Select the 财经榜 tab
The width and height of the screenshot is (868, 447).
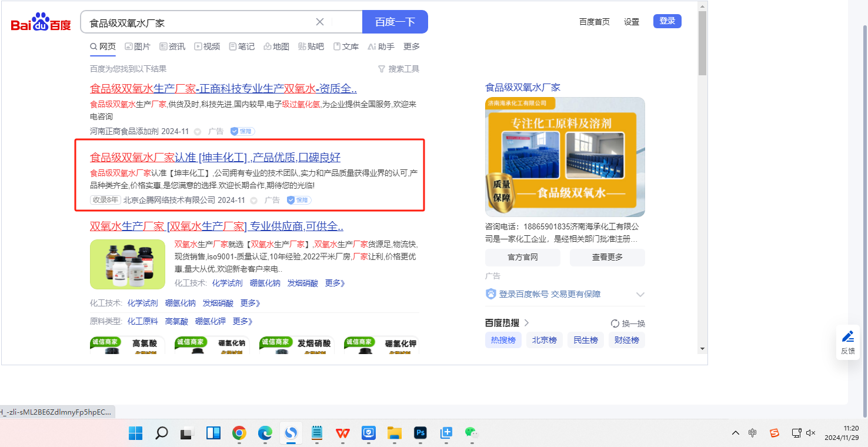point(627,340)
